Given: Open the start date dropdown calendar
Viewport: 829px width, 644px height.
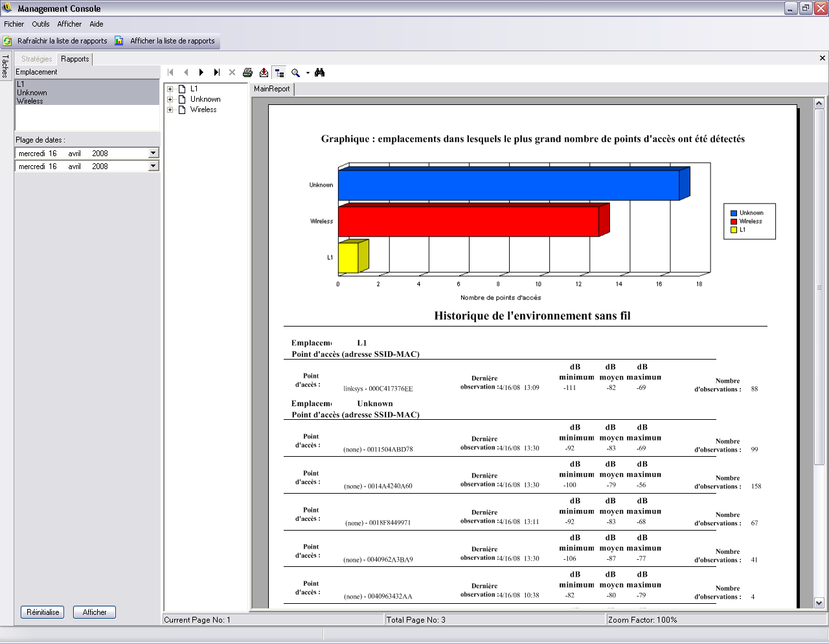Looking at the screenshot, I should coord(153,154).
